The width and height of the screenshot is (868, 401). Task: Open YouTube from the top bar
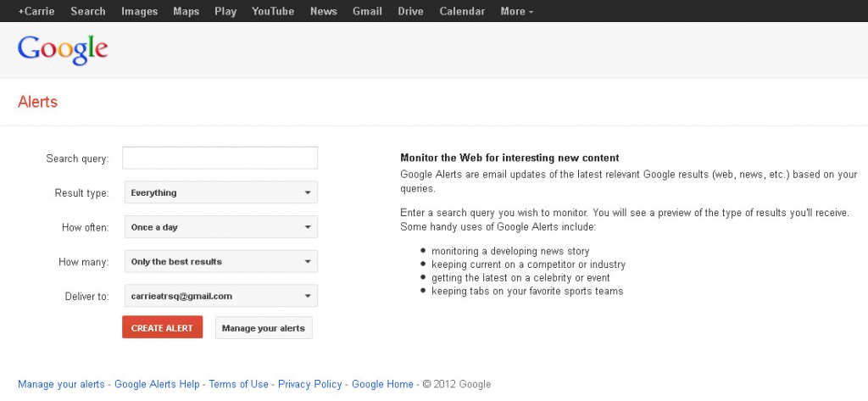point(273,11)
